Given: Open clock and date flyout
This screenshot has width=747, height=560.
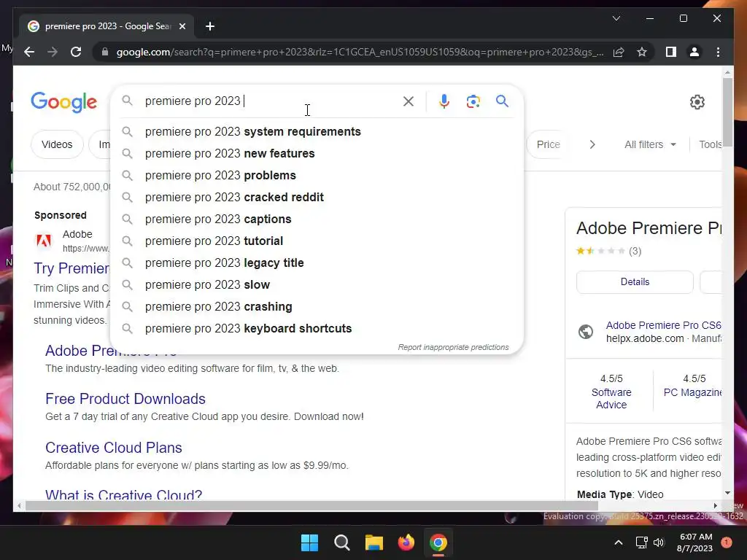Looking at the screenshot, I should [x=695, y=542].
